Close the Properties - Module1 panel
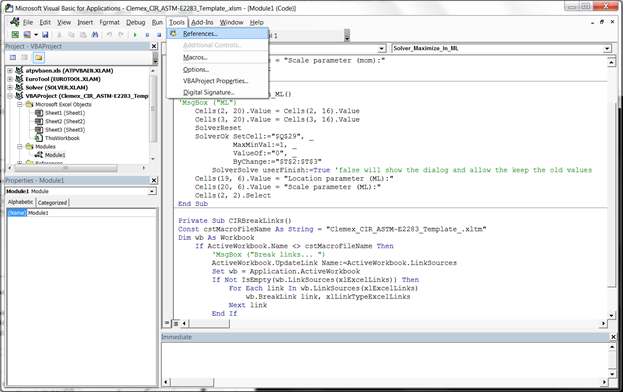This screenshot has width=623, height=392. tap(154, 180)
